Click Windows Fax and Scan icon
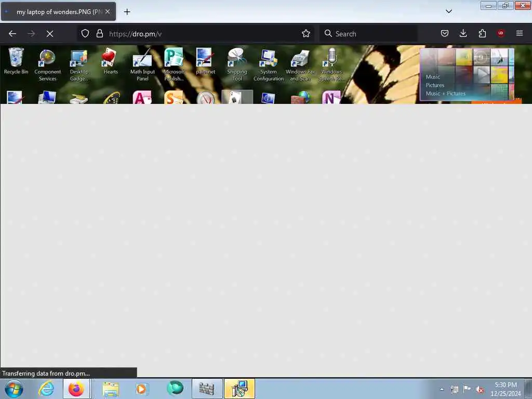The image size is (532, 399). coord(300,65)
